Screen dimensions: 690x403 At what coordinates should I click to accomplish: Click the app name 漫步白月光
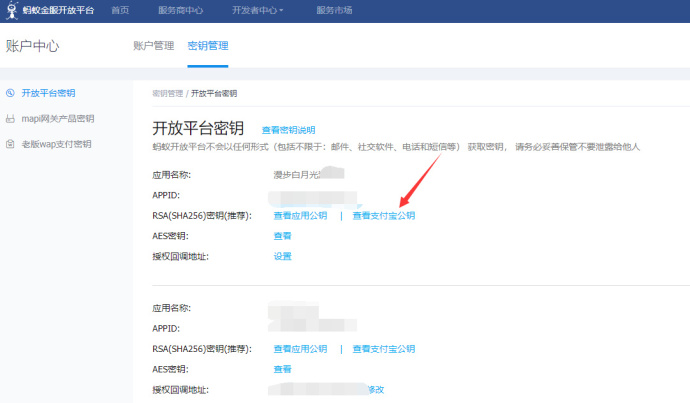click(297, 175)
